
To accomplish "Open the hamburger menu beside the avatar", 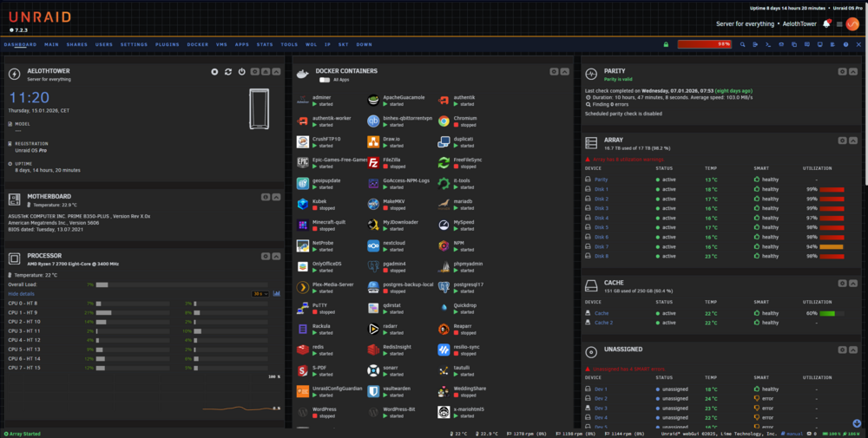I will tap(839, 24).
